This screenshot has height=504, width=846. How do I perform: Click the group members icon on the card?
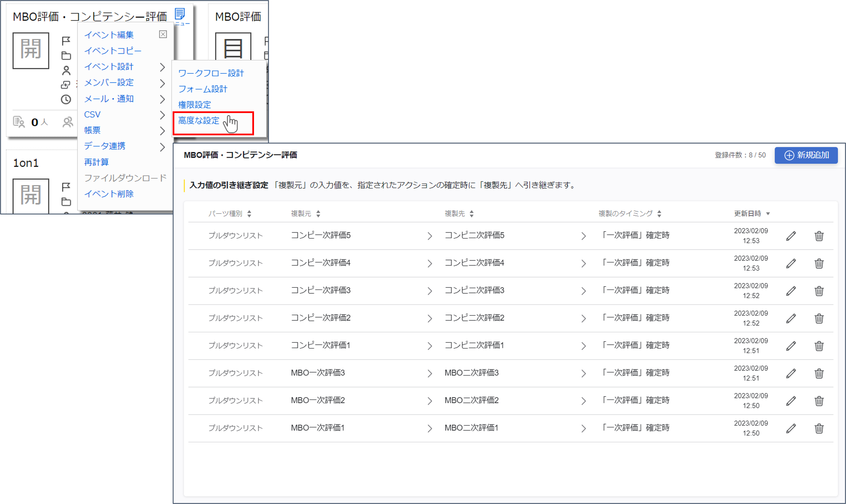pyautogui.click(x=68, y=122)
